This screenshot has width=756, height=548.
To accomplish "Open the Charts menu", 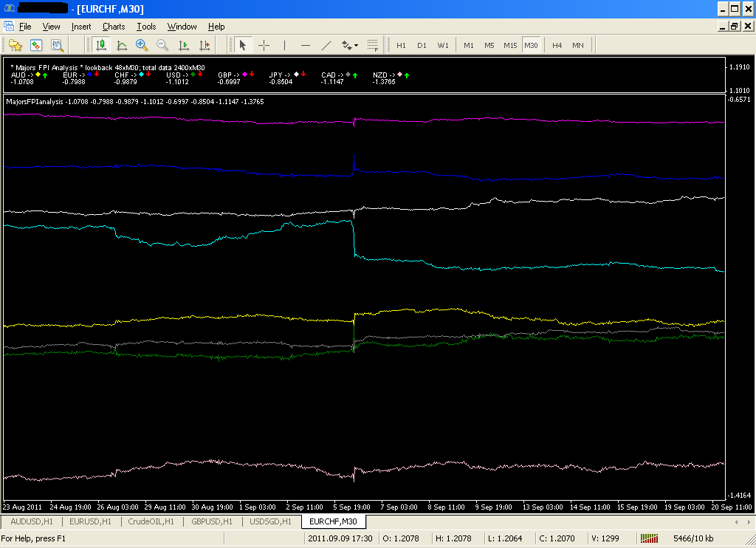I will (x=114, y=27).
